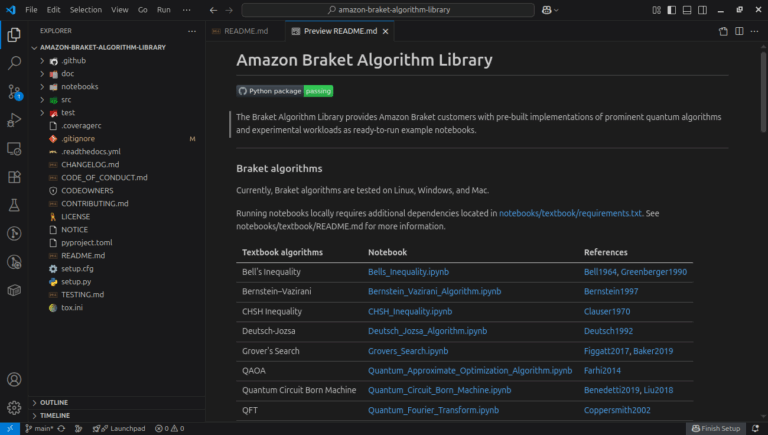
Task: Show errors and warnings count in status bar
Action: point(169,429)
